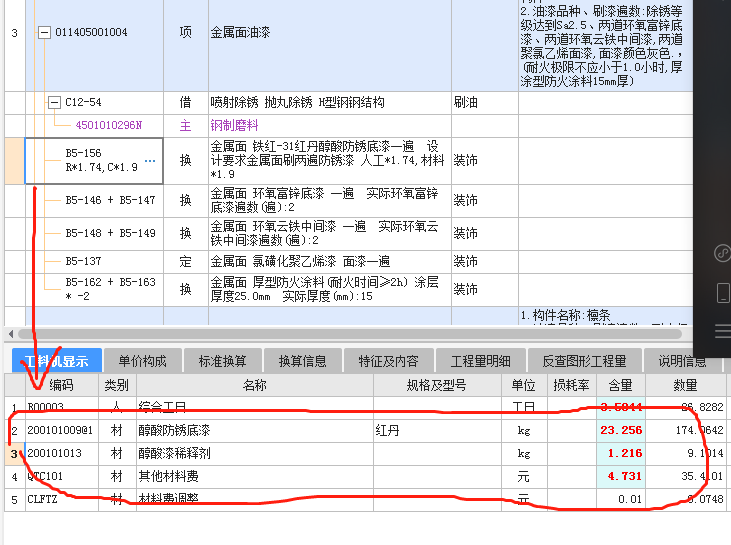Screen dimensions: 731x545
Task: Click the 类别 column header
Action: click(x=117, y=385)
